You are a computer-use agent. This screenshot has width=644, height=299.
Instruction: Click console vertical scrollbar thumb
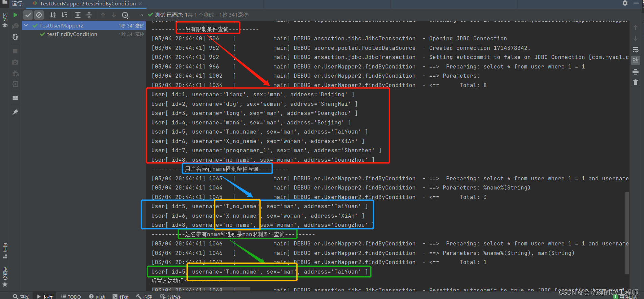627,233
